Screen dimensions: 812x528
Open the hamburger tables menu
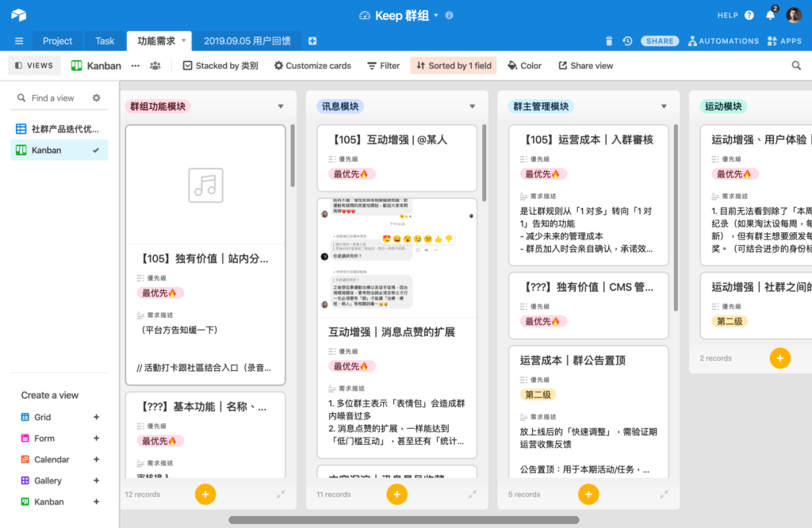[19, 41]
